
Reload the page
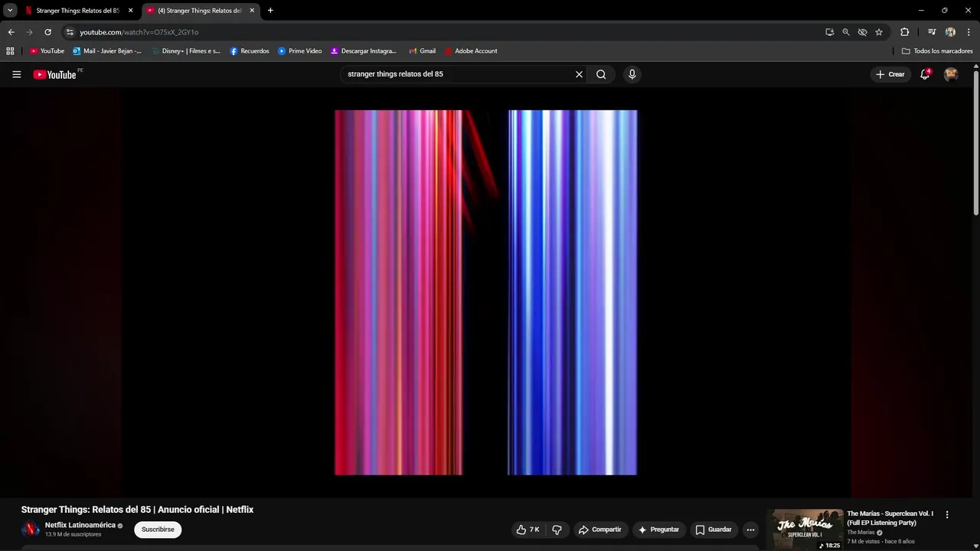tap(47, 32)
